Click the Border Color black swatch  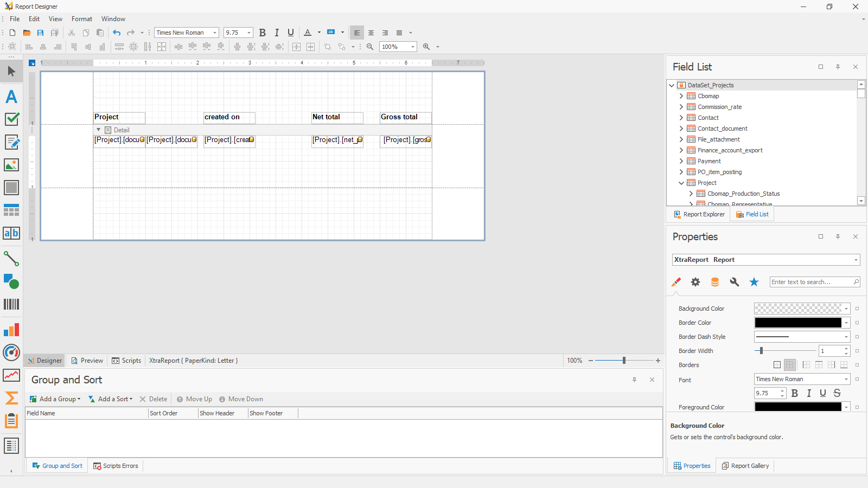[797, 323]
